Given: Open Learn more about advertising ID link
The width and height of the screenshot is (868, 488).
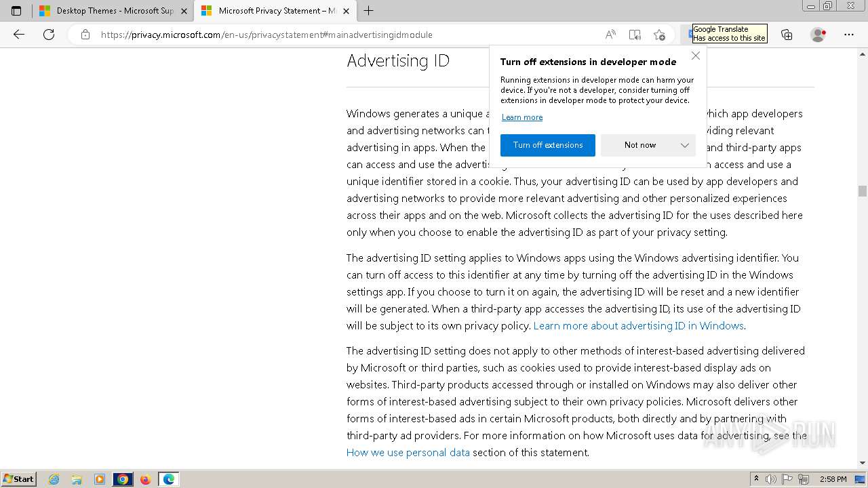Looking at the screenshot, I should (x=639, y=325).
